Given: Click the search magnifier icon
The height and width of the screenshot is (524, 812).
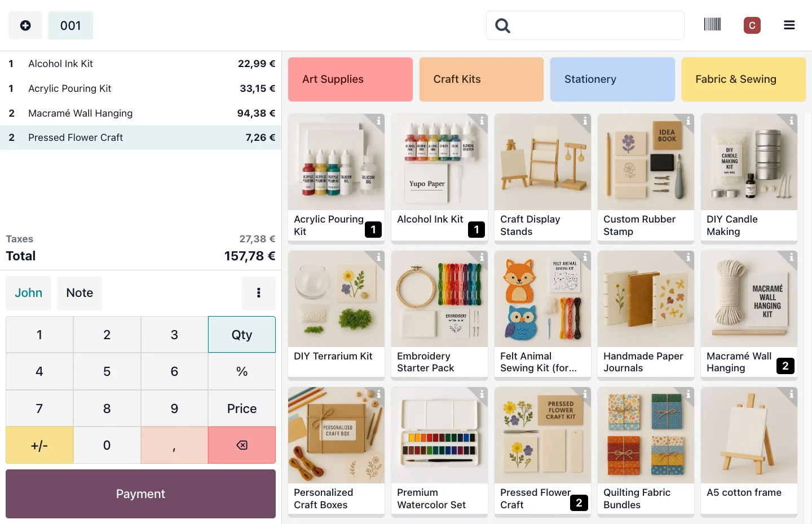Looking at the screenshot, I should click(x=502, y=26).
